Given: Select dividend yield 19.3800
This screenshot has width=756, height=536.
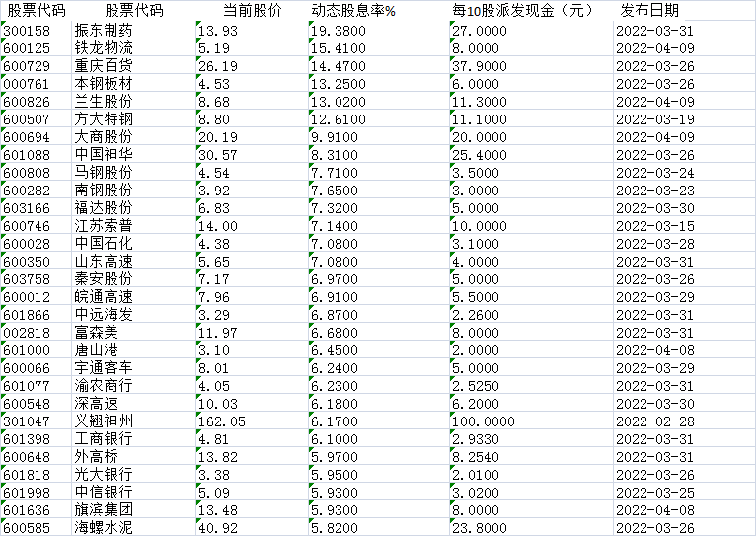Looking at the screenshot, I should 338,31.
